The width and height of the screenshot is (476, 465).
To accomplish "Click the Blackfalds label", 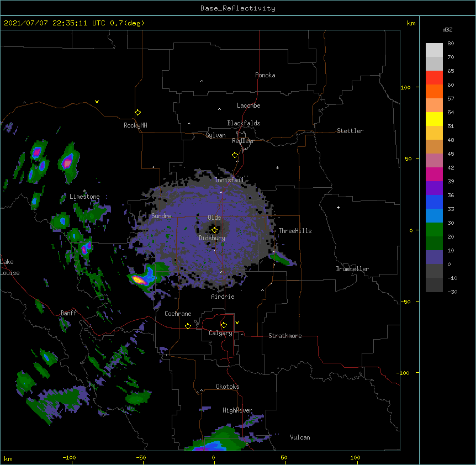I will click(x=244, y=123).
